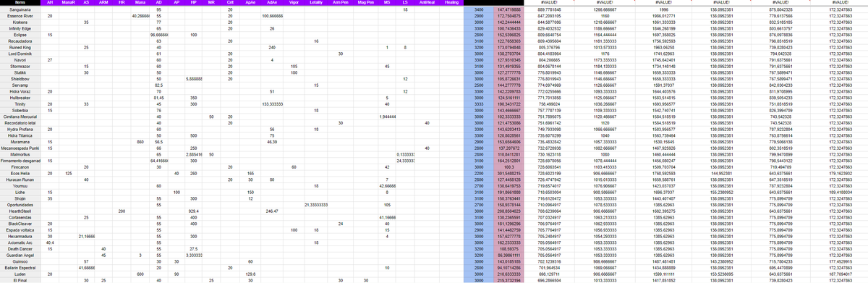Select the Vigor column header
868x283 pixels.
click(294, 3)
